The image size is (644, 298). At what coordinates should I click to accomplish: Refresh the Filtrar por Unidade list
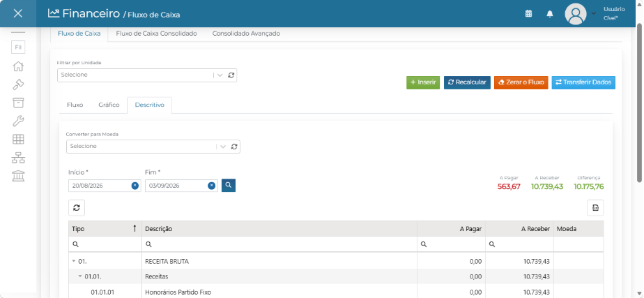[x=231, y=75]
